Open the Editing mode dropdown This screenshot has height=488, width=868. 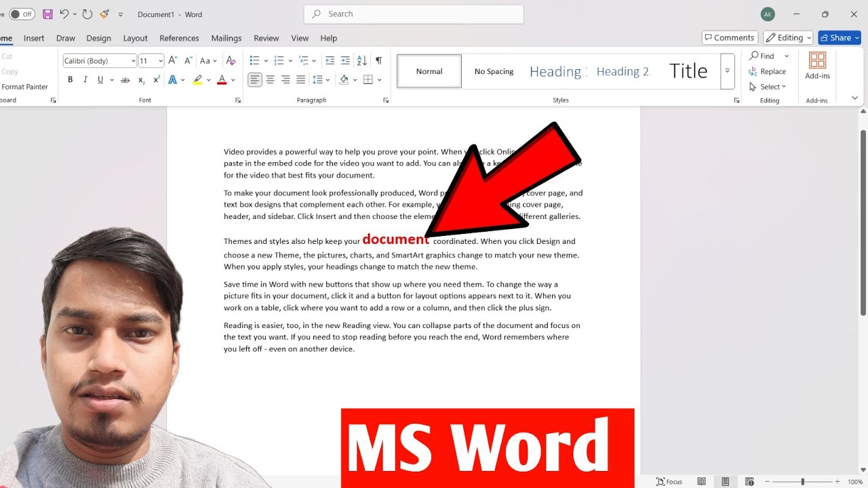[788, 38]
